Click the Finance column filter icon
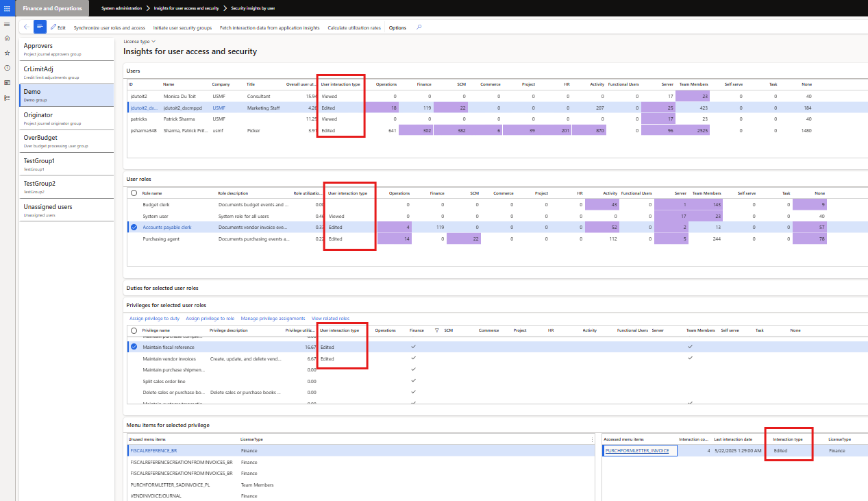This screenshot has width=868, height=501. 436,330
